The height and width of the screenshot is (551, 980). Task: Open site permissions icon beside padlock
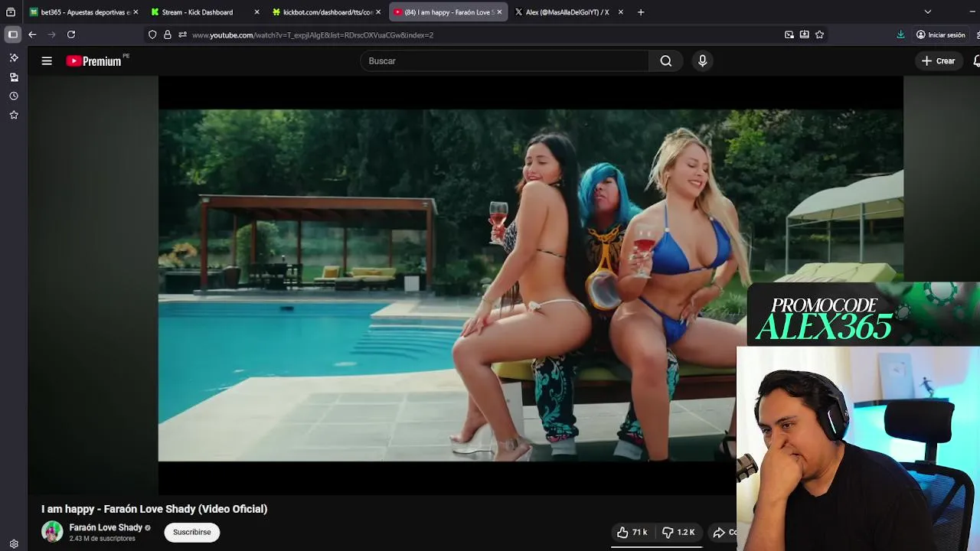[182, 34]
